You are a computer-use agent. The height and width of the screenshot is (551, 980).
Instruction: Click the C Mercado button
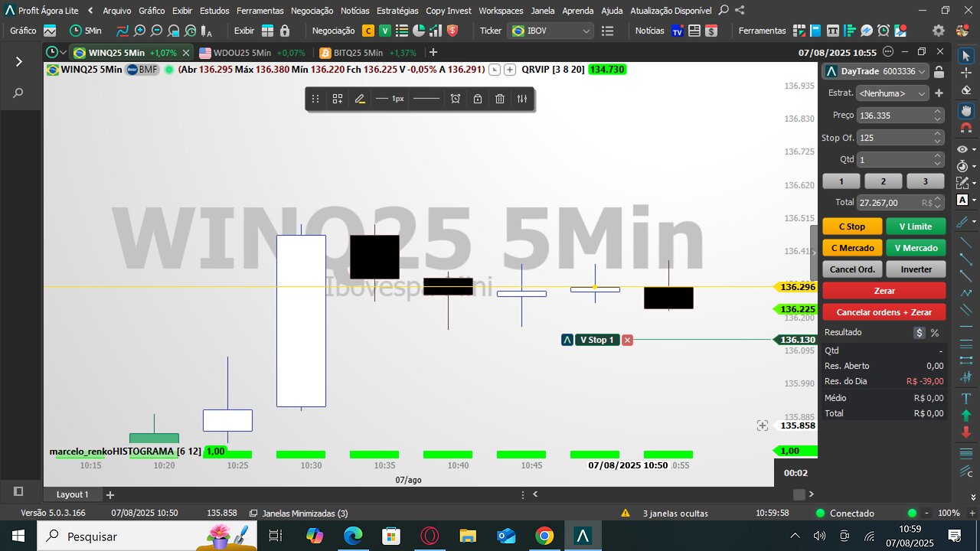point(852,248)
